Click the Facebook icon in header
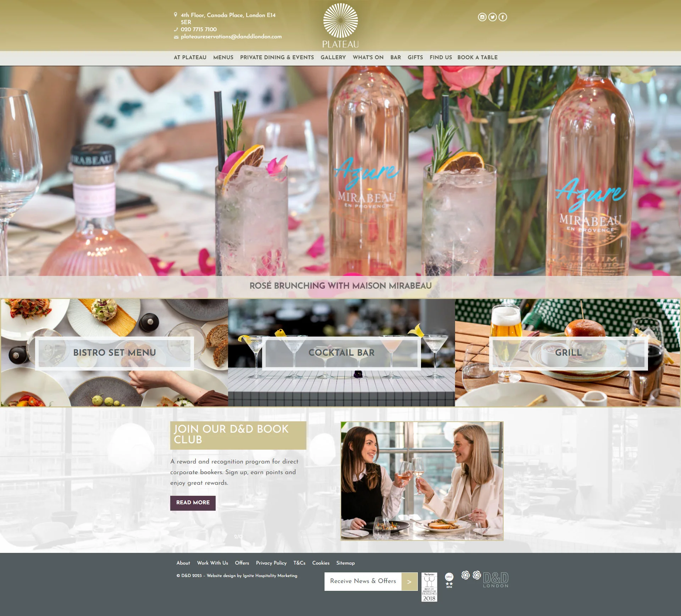This screenshot has width=681, height=616. coord(503,17)
